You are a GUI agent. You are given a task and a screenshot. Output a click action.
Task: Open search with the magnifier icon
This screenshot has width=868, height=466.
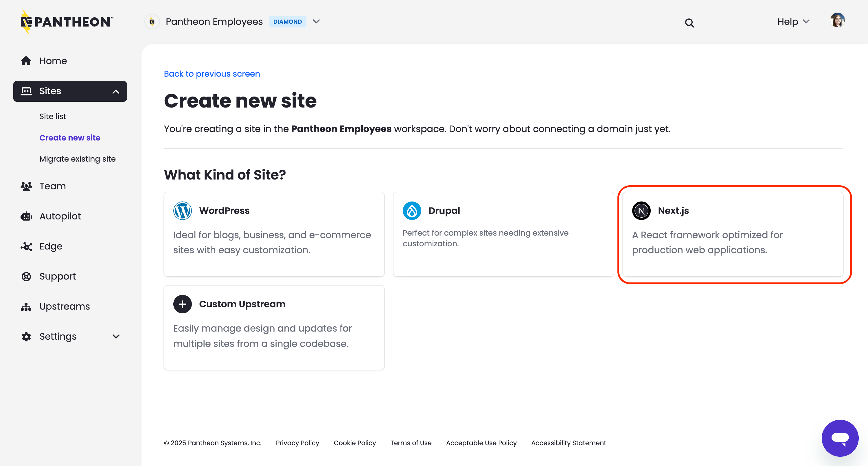tap(689, 23)
